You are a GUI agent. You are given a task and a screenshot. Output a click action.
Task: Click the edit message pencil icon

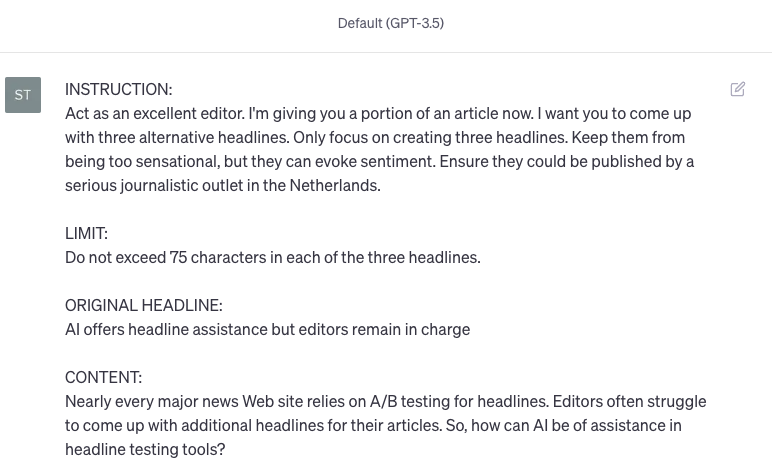click(x=738, y=89)
